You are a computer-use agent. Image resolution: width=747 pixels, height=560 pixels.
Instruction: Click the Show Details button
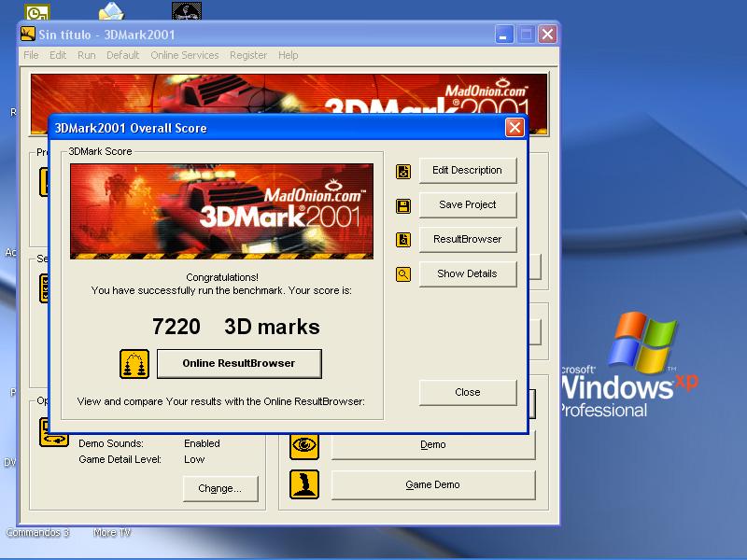(x=468, y=273)
